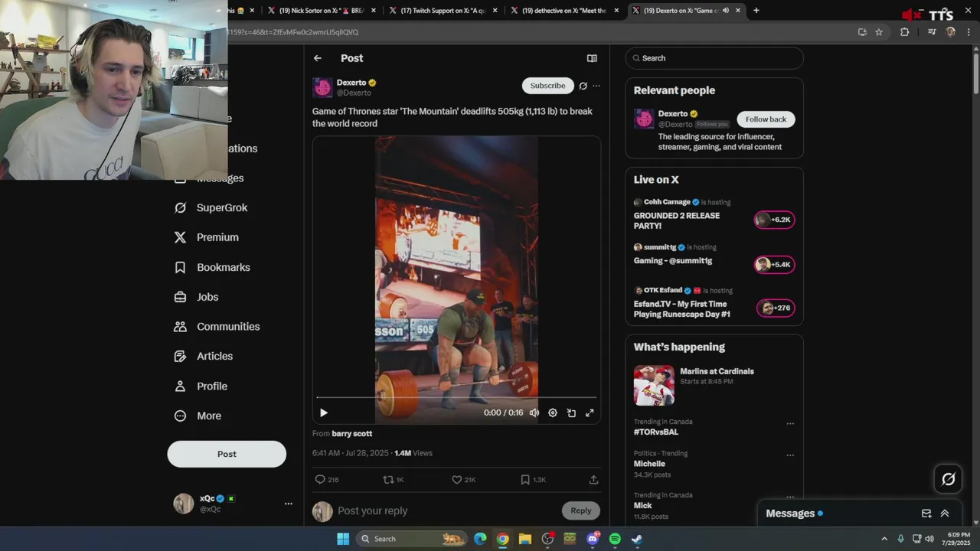
Task: Click the Reply button
Action: [x=580, y=510]
